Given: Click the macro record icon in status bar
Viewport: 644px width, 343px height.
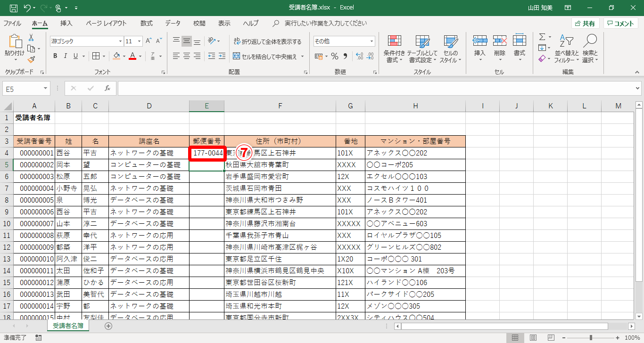Looking at the screenshot, I should tap(38, 337).
